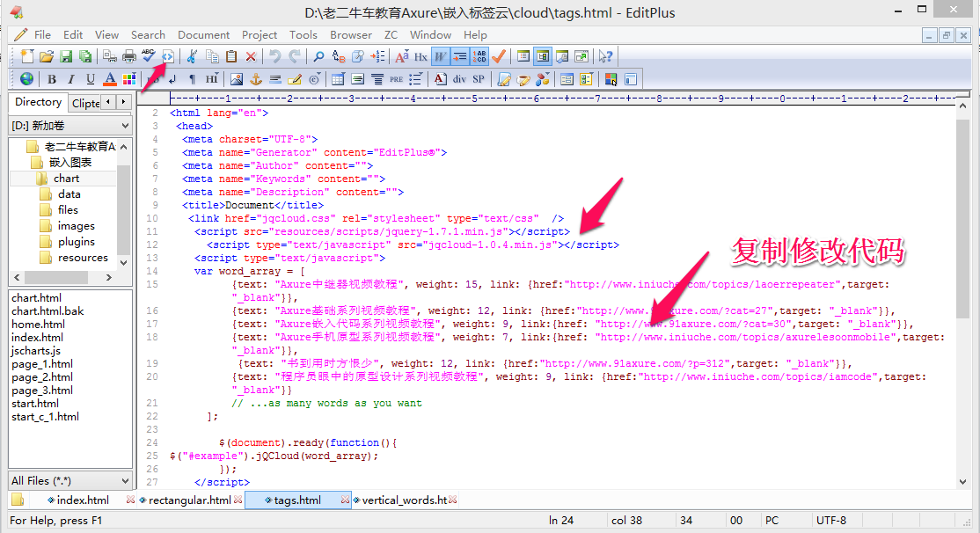Apply font color with the red A icon
This screenshot has width=980, height=533.
point(110,79)
